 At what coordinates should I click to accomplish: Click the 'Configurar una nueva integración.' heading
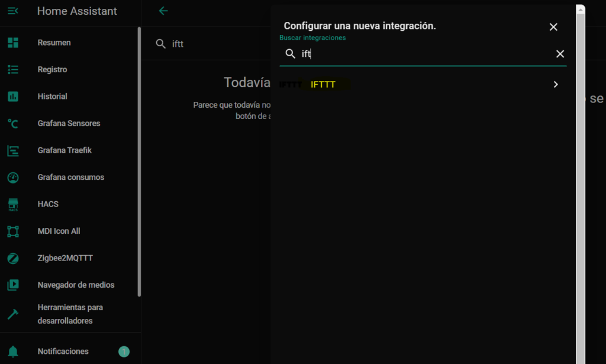tap(360, 26)
